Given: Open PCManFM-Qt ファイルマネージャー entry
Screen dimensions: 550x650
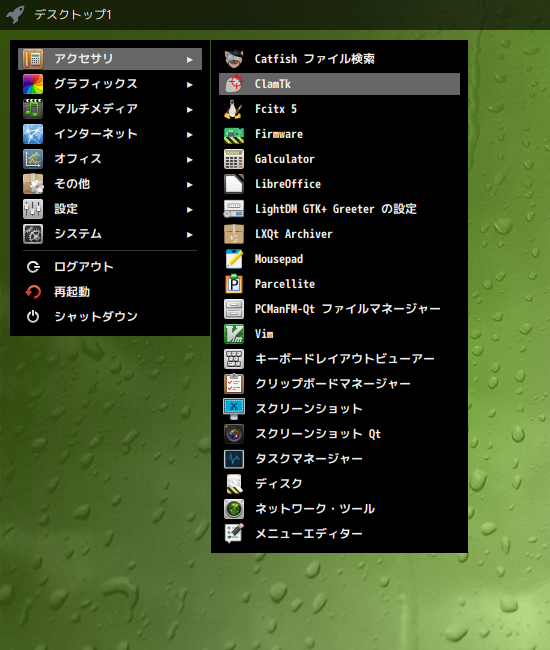Looking at the screenshot, I should point(339,309).
